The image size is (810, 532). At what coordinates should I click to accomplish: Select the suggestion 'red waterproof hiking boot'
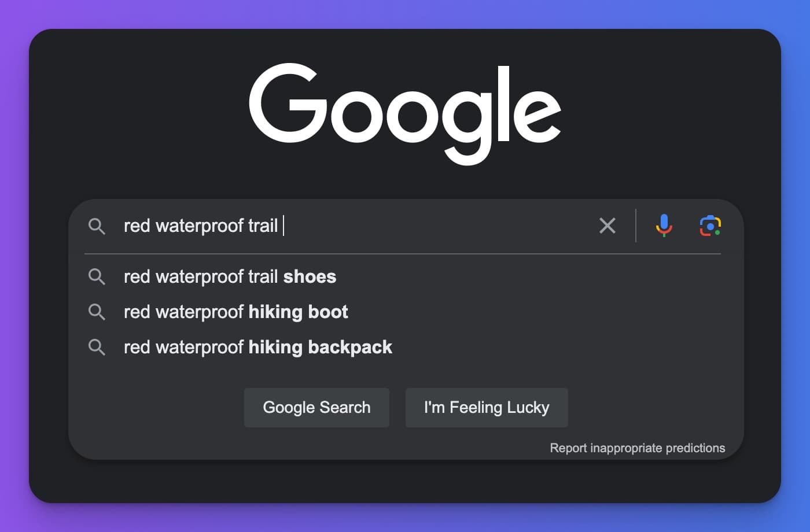(x=235, y=312)
